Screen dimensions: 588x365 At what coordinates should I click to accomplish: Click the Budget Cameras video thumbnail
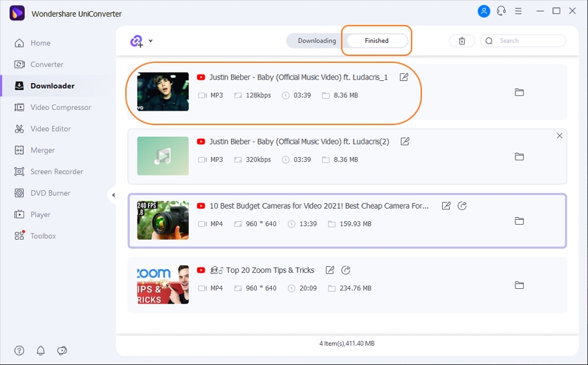coord(163,221)
